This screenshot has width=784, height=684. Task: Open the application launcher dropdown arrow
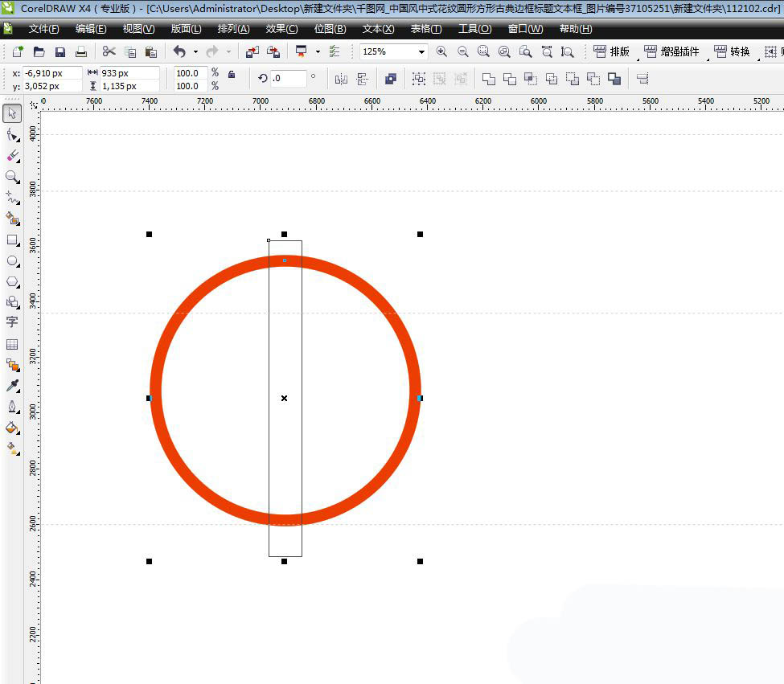pos(318,52)
